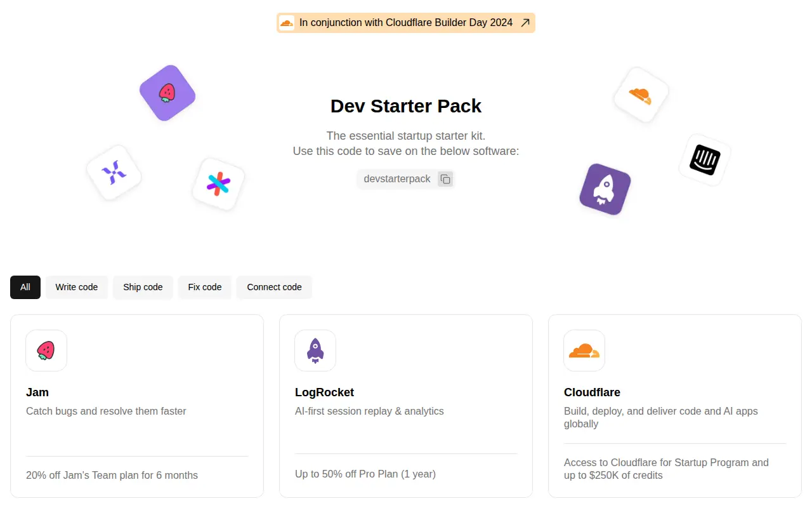Click "The essential startup starter kit" subtitle
The width and height of the screenshot is (812, 508).
(406, 136)
